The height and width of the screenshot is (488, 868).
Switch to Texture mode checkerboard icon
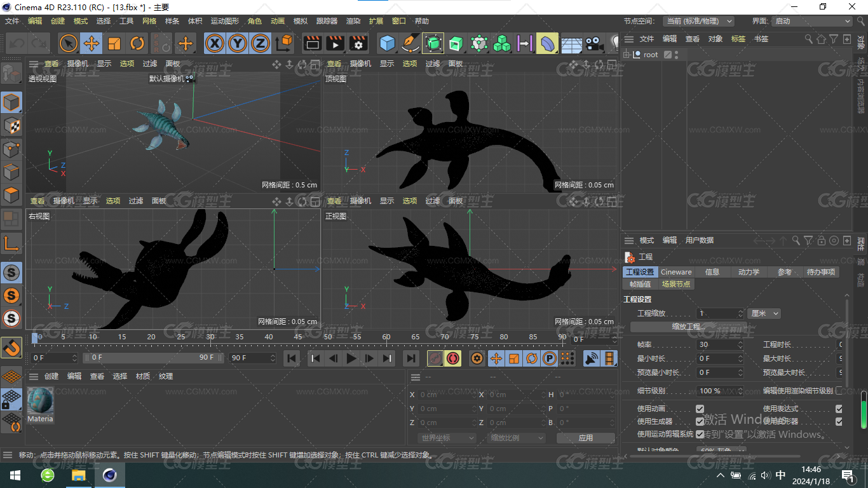[11, 125]
